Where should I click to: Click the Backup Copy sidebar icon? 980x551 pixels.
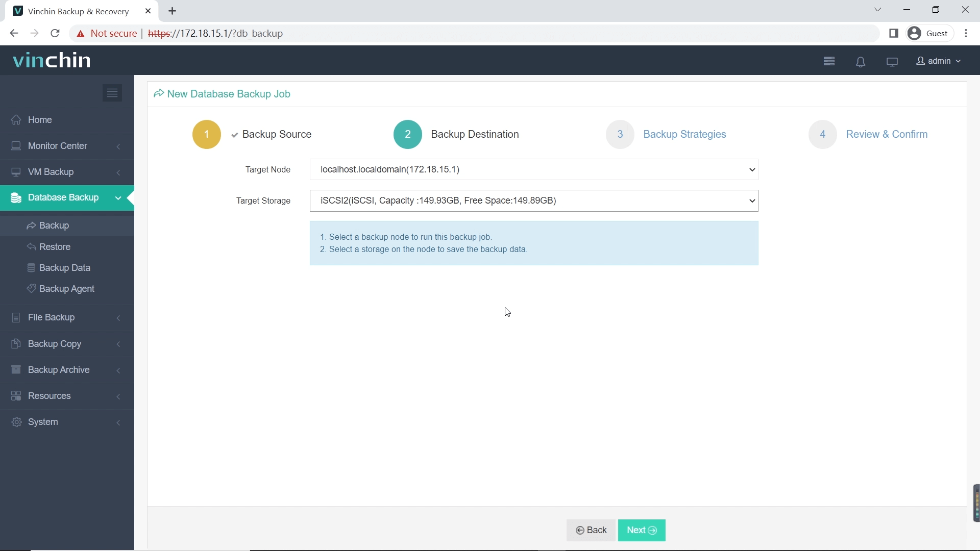15,344
